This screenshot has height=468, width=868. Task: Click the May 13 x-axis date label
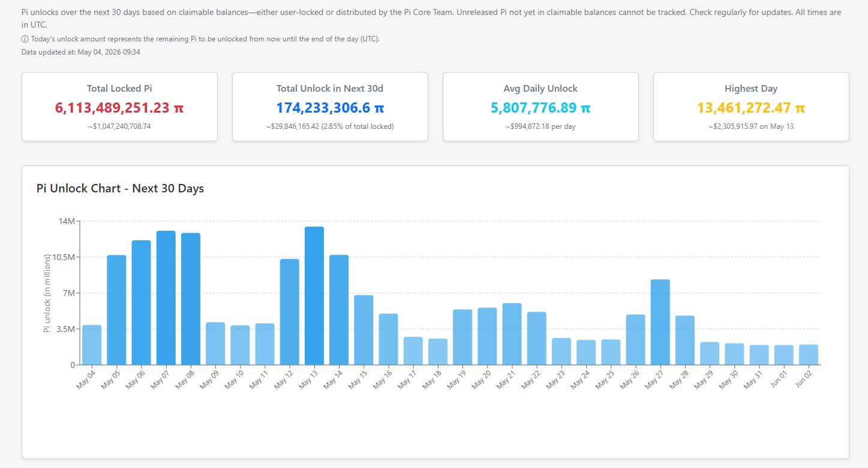tap(309, 380)
